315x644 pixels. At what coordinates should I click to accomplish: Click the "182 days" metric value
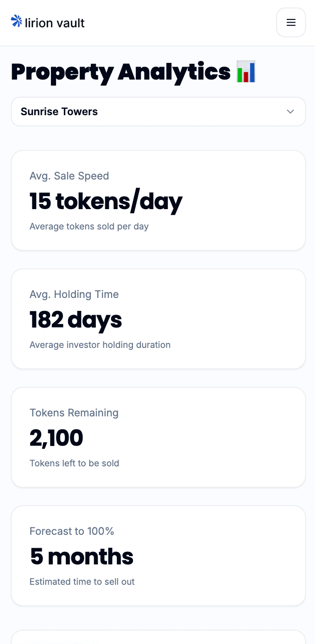76,320
